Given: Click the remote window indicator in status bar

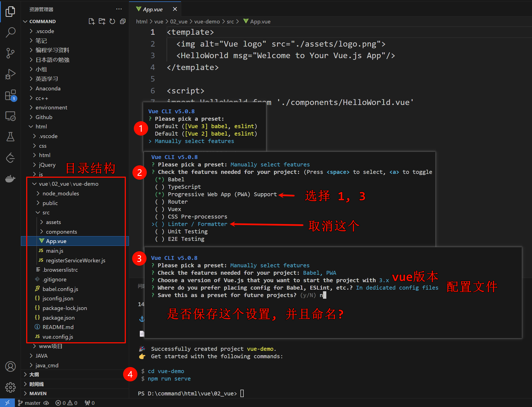Looking at the screenshot, I should (x=7, y=403).
